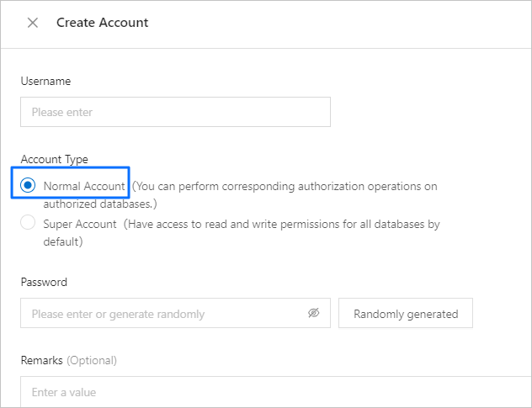532x408 pixels.
Task: Click the (Optional) hint beside Remarks
Action: (x=92, y=360)
